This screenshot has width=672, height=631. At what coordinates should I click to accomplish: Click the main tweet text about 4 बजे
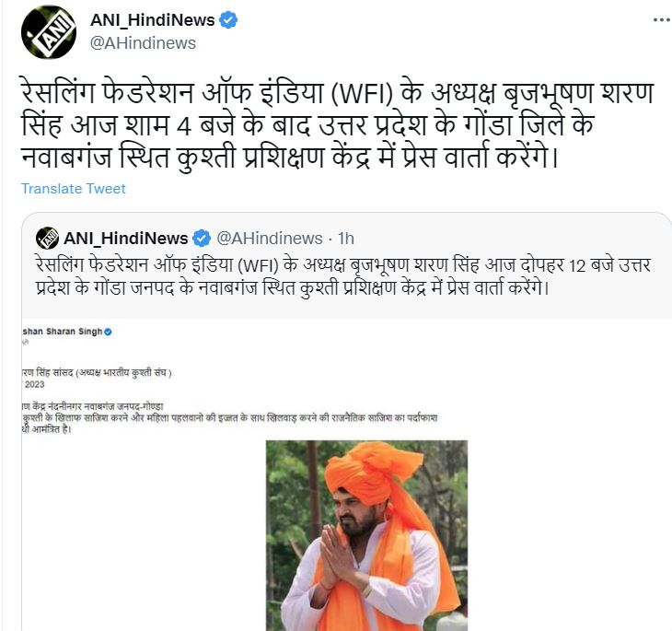pos(337,125)
